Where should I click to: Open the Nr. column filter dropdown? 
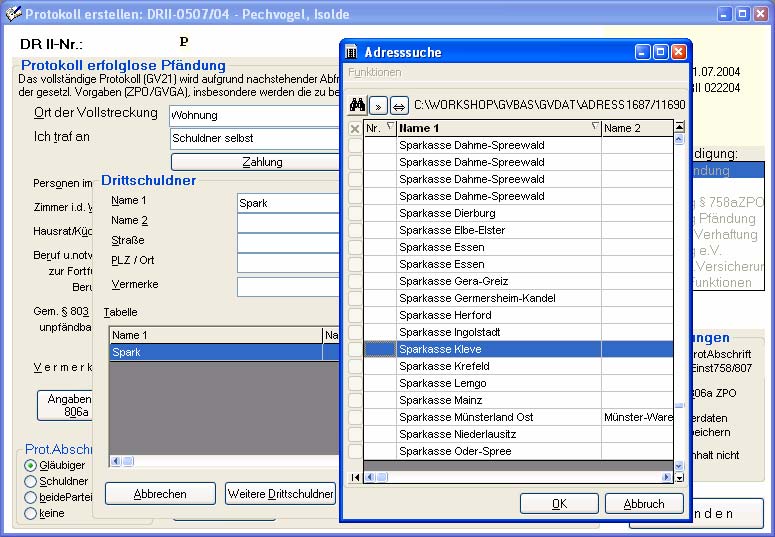(389, 127)
